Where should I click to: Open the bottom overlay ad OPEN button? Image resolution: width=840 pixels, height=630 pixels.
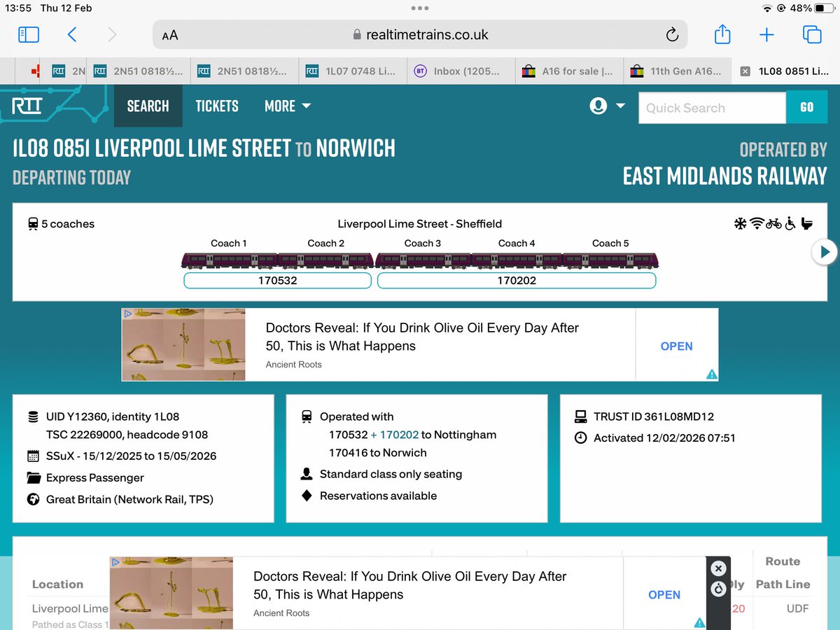pyautogui.click(x=664, y=594)
